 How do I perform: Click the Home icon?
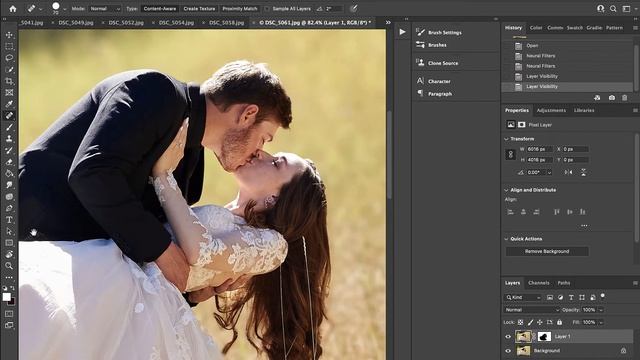click(13, 9)
